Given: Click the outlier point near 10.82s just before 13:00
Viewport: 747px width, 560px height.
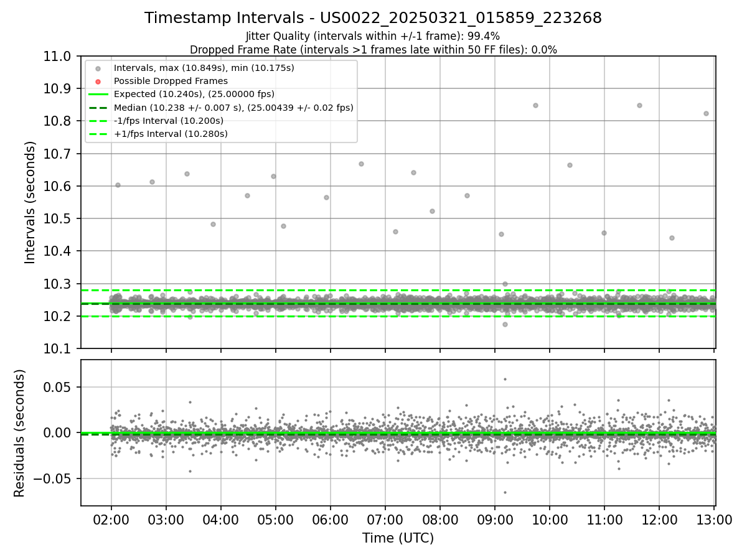Looking at the screenshot, I should pos(706,113).
